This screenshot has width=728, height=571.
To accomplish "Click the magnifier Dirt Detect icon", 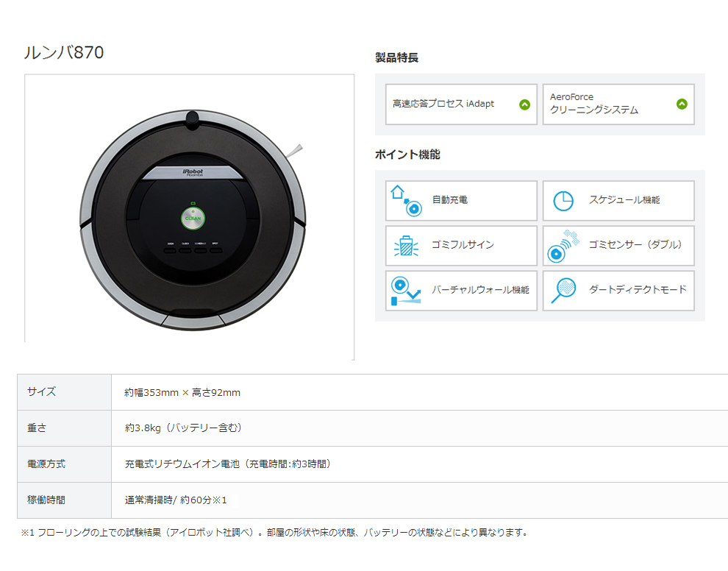I will [563, 289].
